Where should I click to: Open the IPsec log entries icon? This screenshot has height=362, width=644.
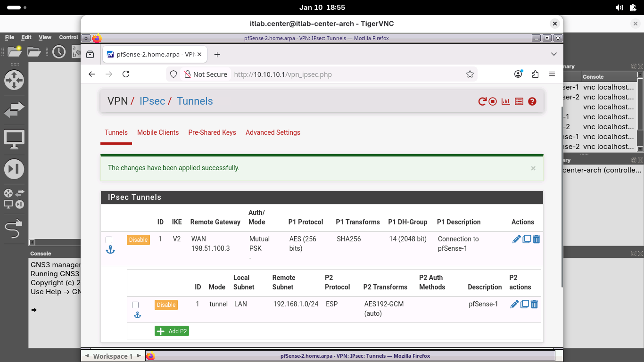click(519, 101)
